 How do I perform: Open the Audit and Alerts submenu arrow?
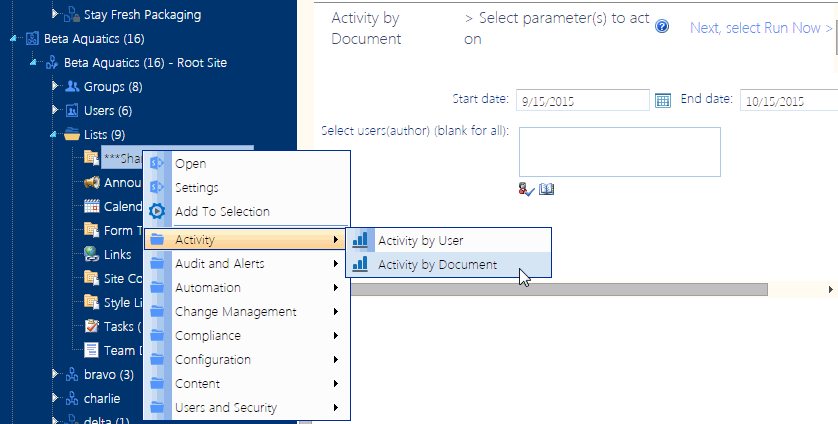pos(336,264)
